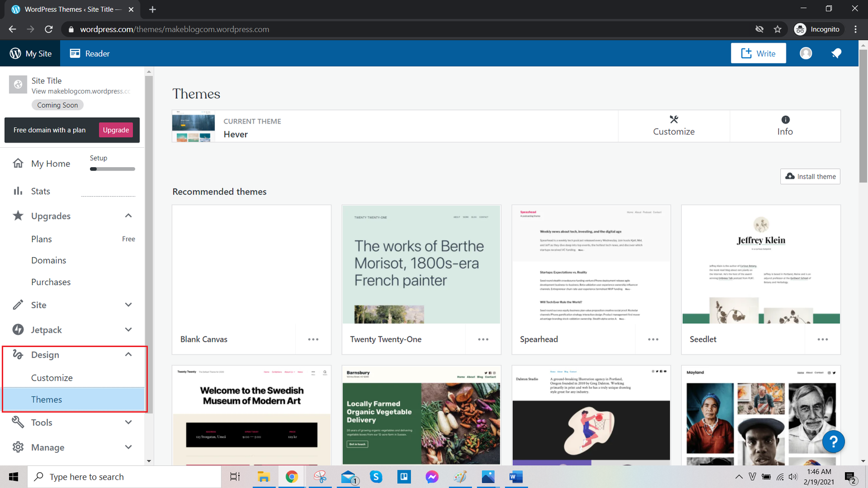Open the Dalston Studio theme thumbnail

[591, 415]
